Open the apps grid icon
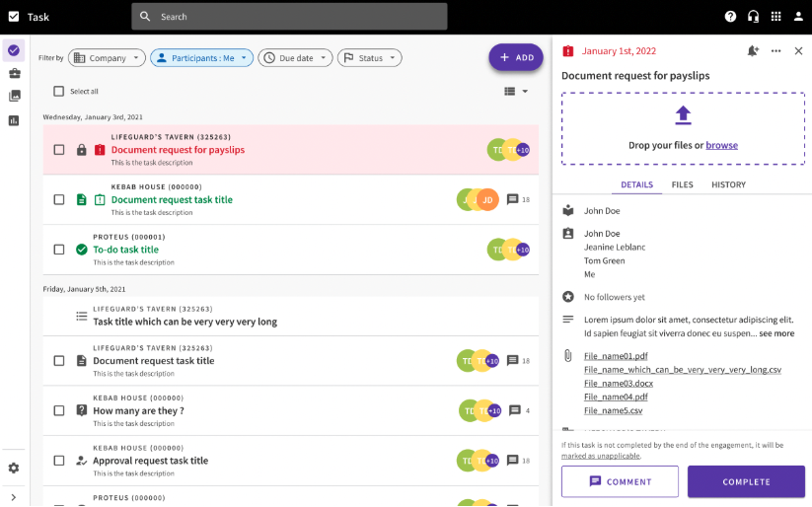 (x=775, y=17)
